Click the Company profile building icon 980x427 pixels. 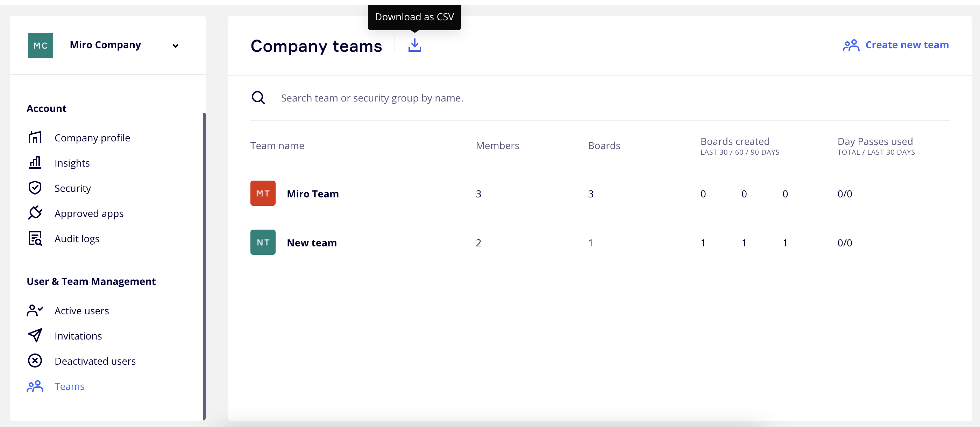click(35, 137)
